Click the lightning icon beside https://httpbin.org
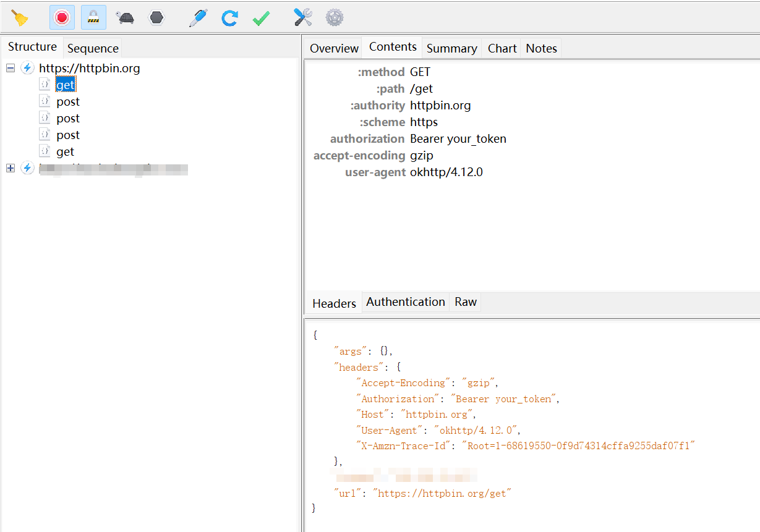 tap(27, 68)
